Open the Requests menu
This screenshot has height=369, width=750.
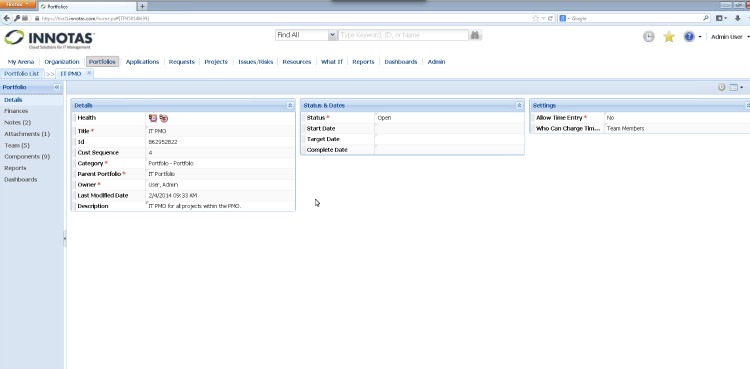coord(182,62)
